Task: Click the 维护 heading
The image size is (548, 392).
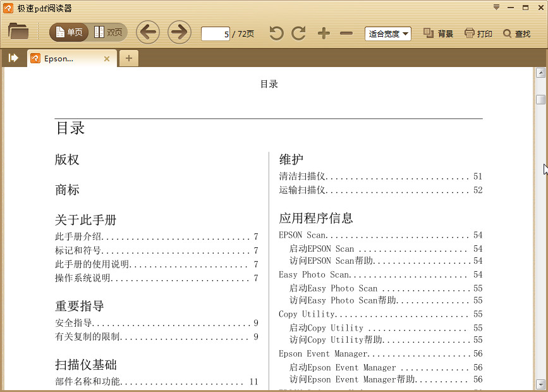Action: [x=291, y=159]
